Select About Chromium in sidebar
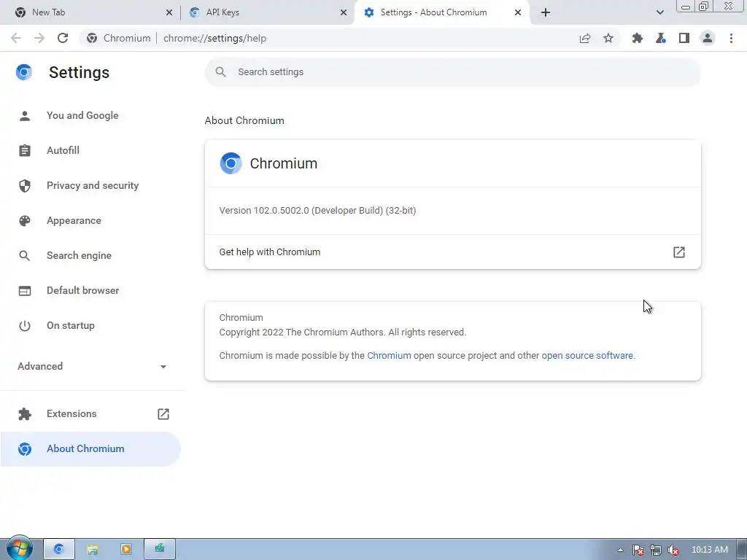The image size is (747, 560). pyautogui.click(x=90, y=449)
